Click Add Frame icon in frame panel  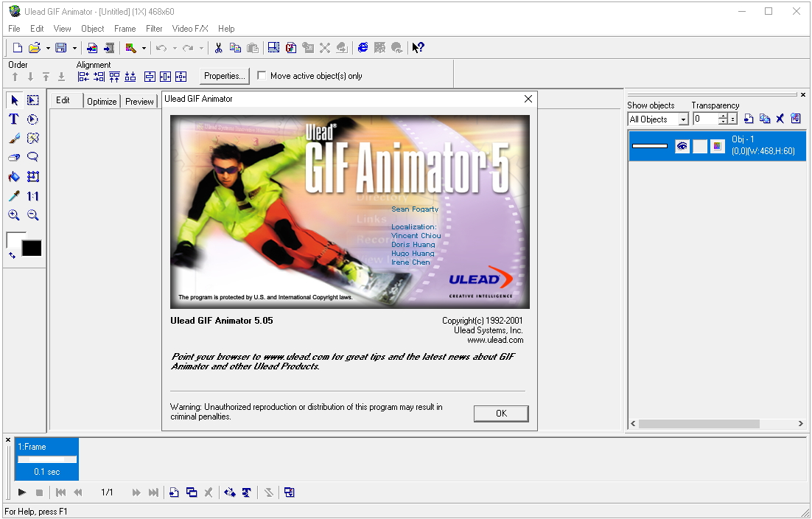(x=174, y=492)
